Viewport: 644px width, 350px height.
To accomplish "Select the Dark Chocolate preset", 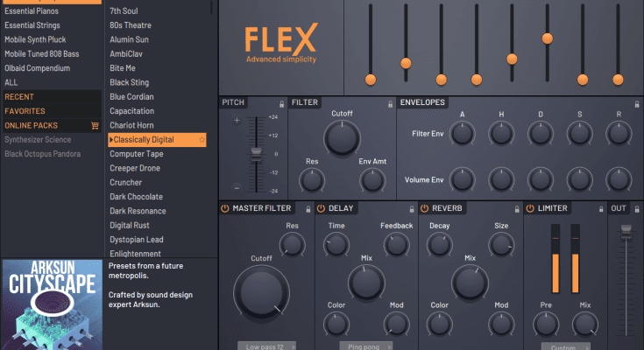I will click(136, 197).
